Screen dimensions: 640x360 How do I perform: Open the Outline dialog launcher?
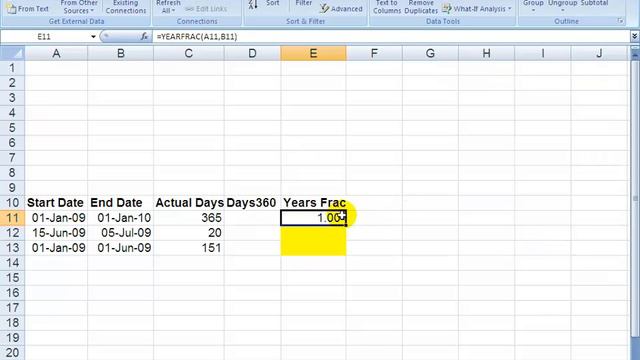click(620, 21)
